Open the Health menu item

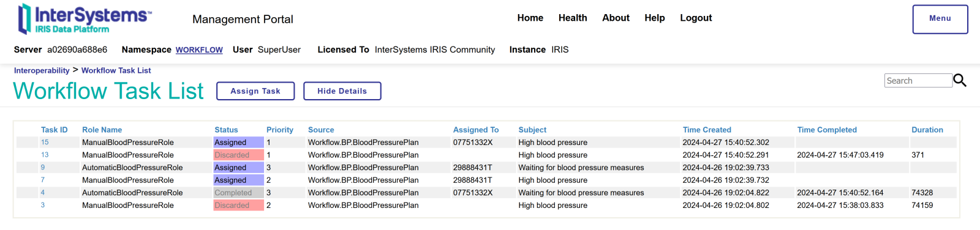pos(573,18)
